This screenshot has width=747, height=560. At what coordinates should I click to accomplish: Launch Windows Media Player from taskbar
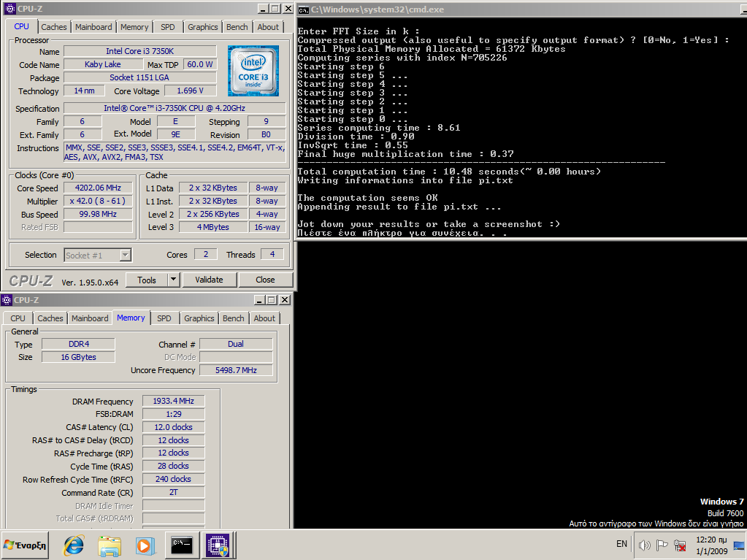pos(144,545)
